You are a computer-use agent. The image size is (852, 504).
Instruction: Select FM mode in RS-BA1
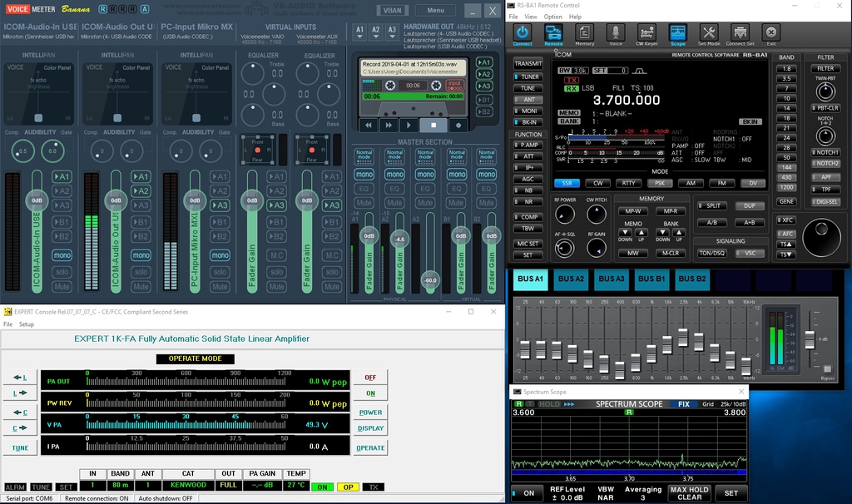[721, 183]
